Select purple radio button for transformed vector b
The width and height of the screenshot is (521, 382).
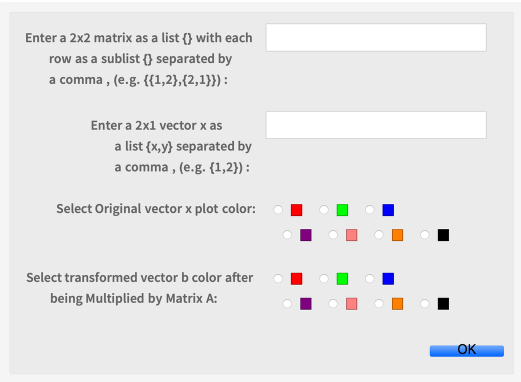[x=287, y=303]
